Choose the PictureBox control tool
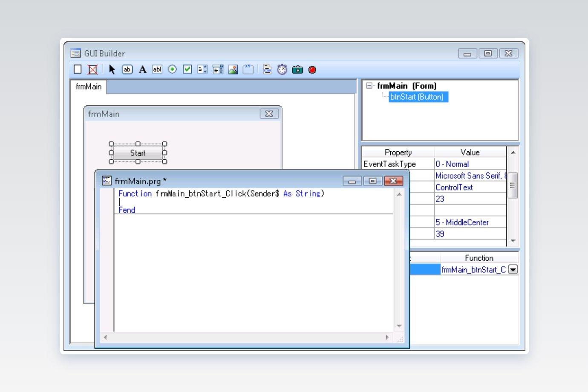The width and height of the screenshot is (588, 392). (x=233, y=69)
